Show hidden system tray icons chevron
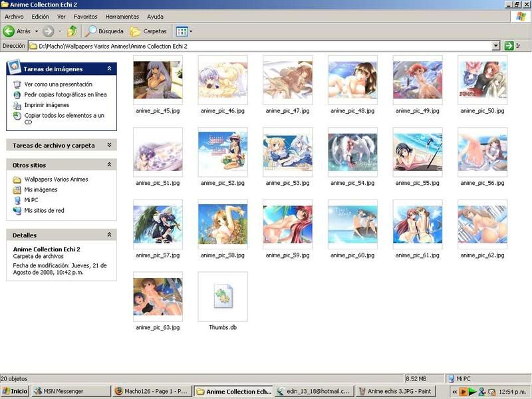532x399 pixels. 454,392
